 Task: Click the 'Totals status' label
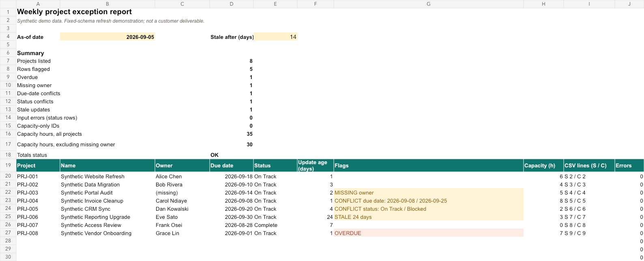point(32,155)
